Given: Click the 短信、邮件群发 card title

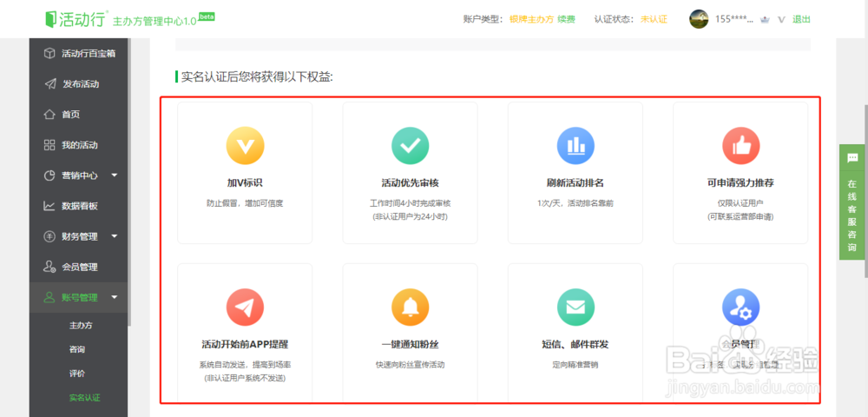Looking at the screenshot, I should click(x=575, y=344).
